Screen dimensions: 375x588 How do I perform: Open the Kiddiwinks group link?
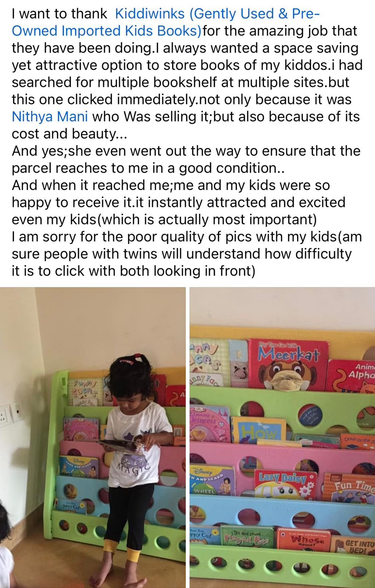[x=165, y=22]
